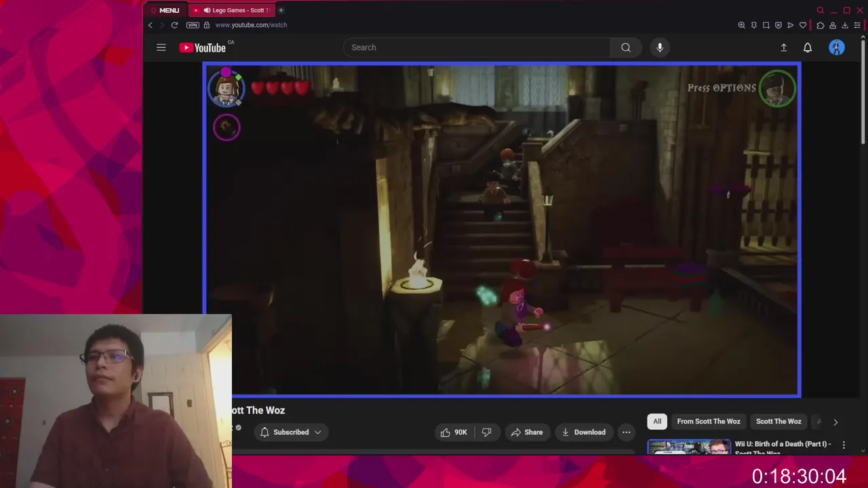The width and height of the screenshot is (868, 488).
Task: Open more actions three-dot menu
Action: coord(627,432)
